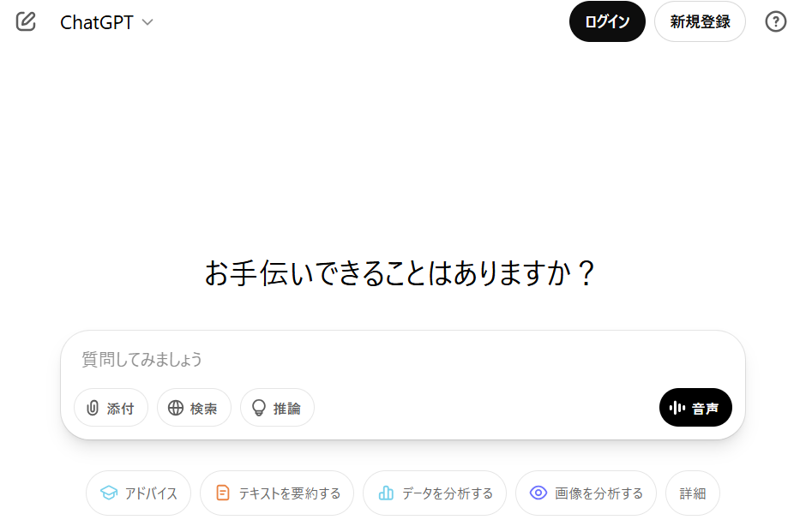The height and width of the screenshot is (532, 806).
Task: Click the graduation cap icon on アドバイス
Action: tap(108, 493)
